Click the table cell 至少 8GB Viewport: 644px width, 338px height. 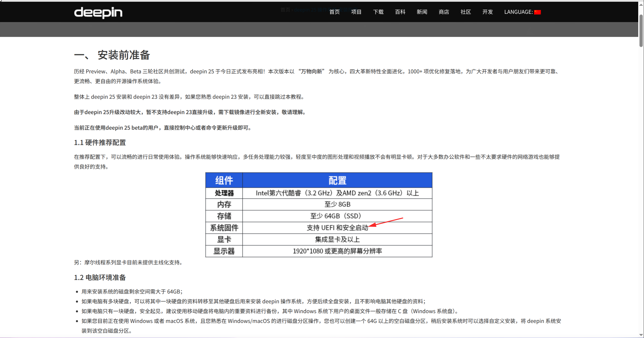click(337, 204)
